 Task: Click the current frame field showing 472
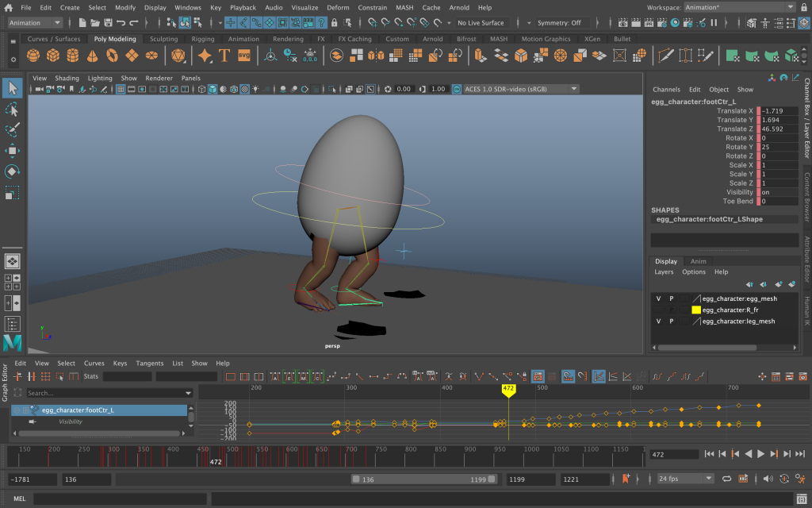pyautogui.click(x=674, y=455)
